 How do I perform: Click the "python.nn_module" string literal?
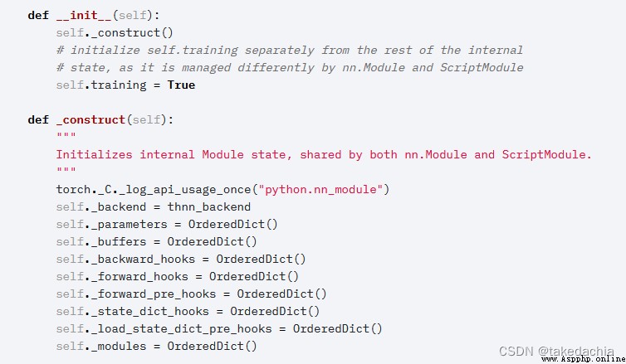pos(320,189)
